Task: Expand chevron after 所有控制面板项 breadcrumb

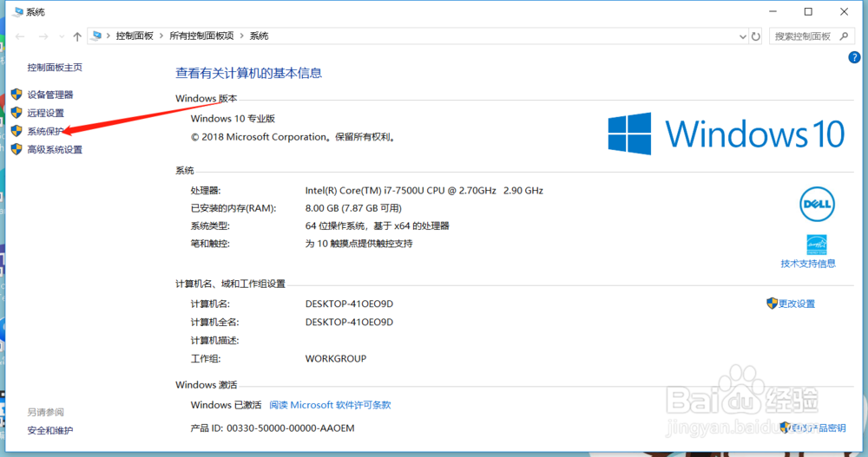Action: point(242,36)
